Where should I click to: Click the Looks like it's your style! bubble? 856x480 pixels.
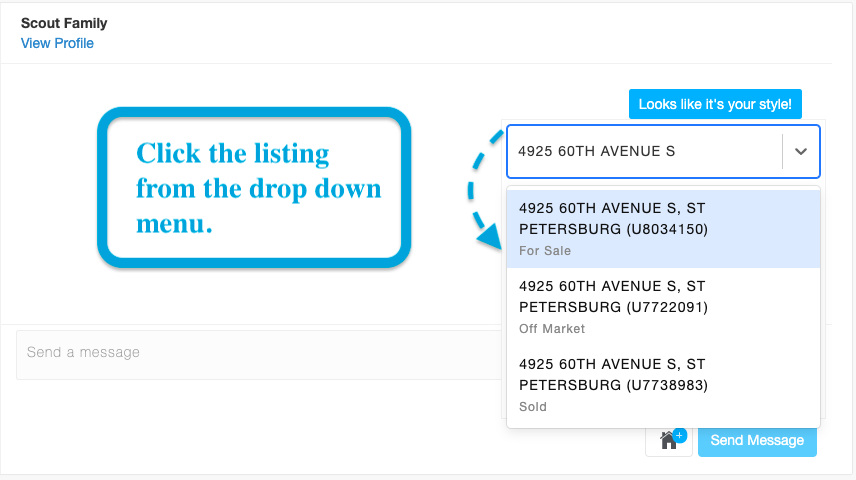[715, 104]
